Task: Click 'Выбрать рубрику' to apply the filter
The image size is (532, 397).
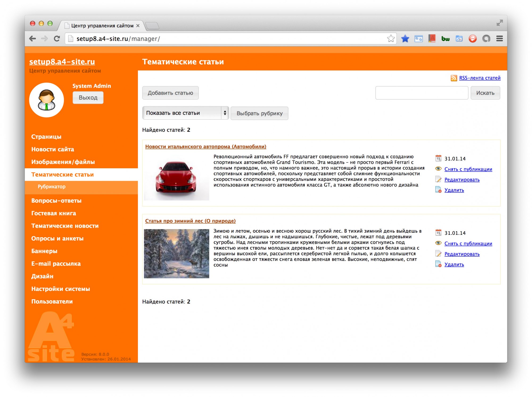Action: click(259, 114)
